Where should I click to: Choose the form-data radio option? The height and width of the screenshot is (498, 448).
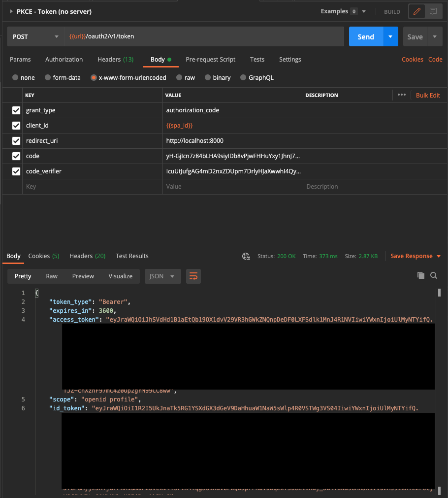[48, 78]
